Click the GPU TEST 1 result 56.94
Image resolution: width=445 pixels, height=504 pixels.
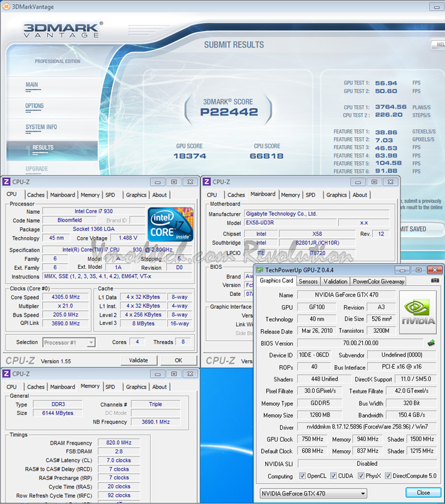pyautogui.click(x=386, y=83)
